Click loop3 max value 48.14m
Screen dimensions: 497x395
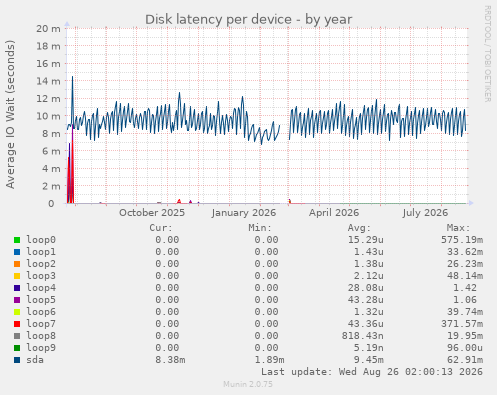tap(465, 276)
